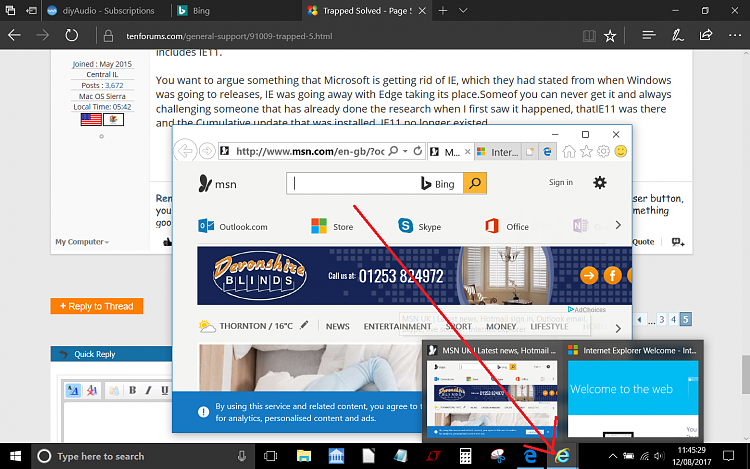Open Store link on MSN
Image resolution: width=750 pixels, height=469 pixels.
(332, 226)
